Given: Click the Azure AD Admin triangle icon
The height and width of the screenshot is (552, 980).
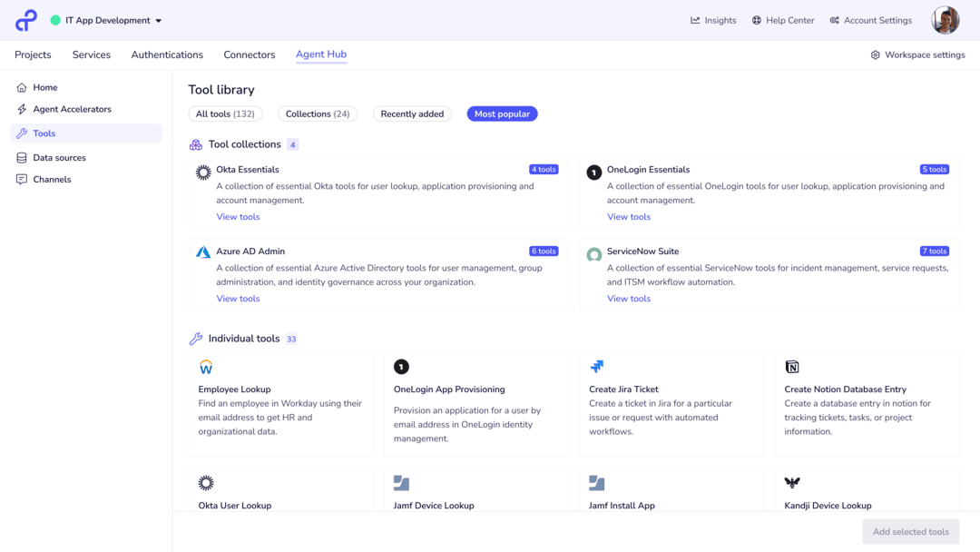Looking at the screenshot, I should pos(203,251).
